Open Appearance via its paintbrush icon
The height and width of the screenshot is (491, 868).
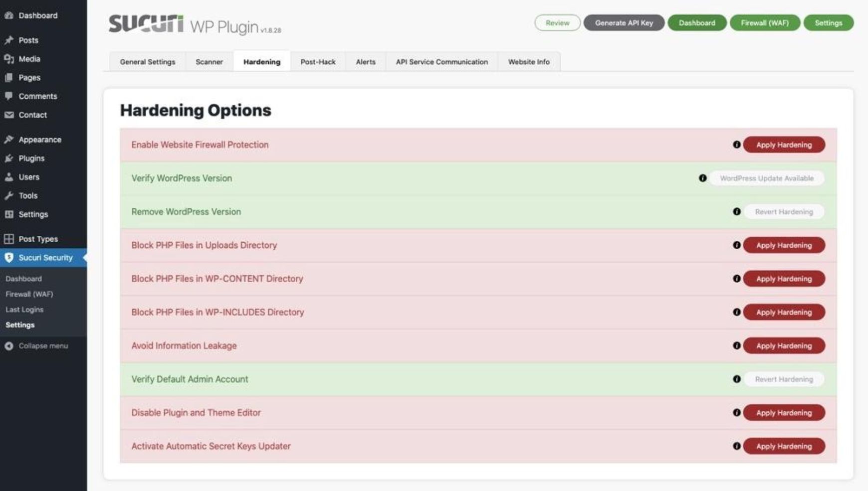click(x=9, y=140)
